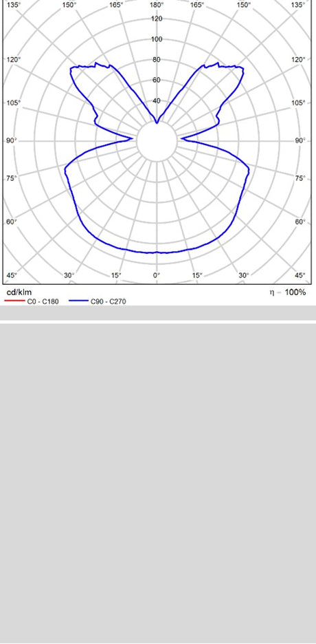Click the blue C90 - C270 legend line

[x=79, y=301]
